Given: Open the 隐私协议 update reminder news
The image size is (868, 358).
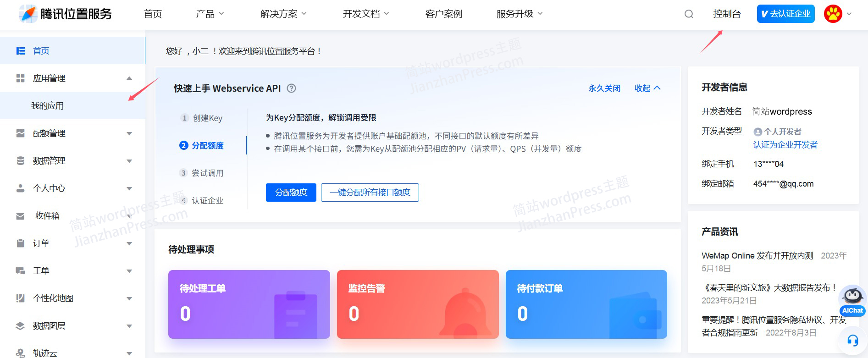Looking at the screenshot, I should pos(774,326).
